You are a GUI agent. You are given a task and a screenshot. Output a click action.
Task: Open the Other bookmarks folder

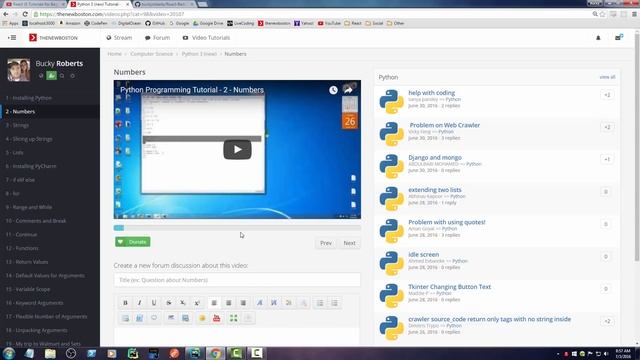[x=396, y=23]
